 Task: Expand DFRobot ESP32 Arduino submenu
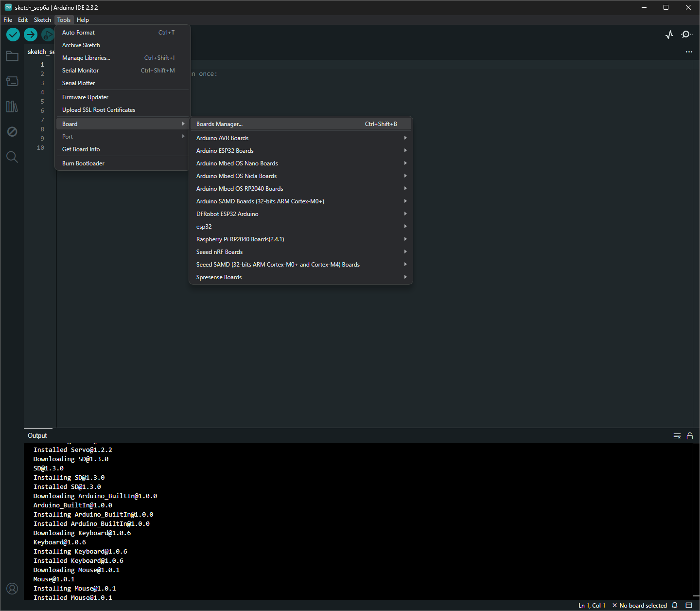301,214
